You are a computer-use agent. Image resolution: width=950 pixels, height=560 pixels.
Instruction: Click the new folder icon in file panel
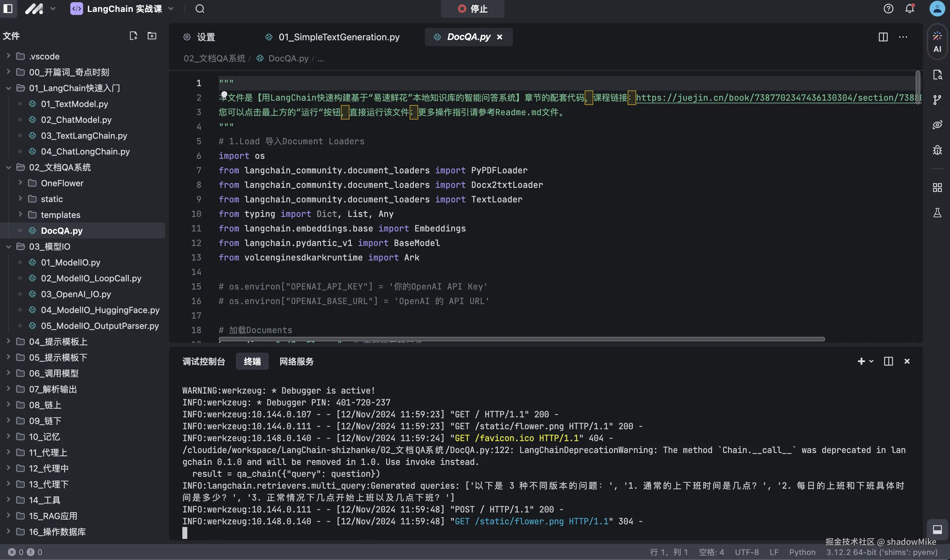pos(152,36)
